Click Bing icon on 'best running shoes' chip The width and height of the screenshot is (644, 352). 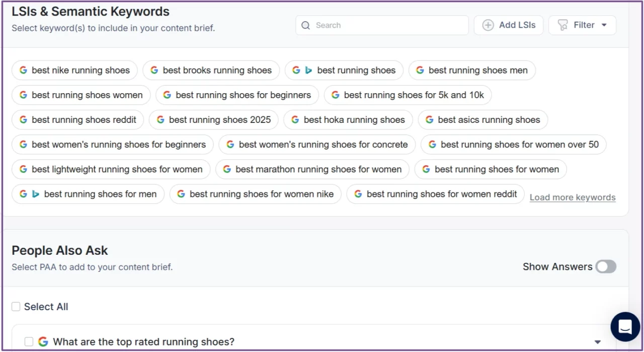(308, 71)
